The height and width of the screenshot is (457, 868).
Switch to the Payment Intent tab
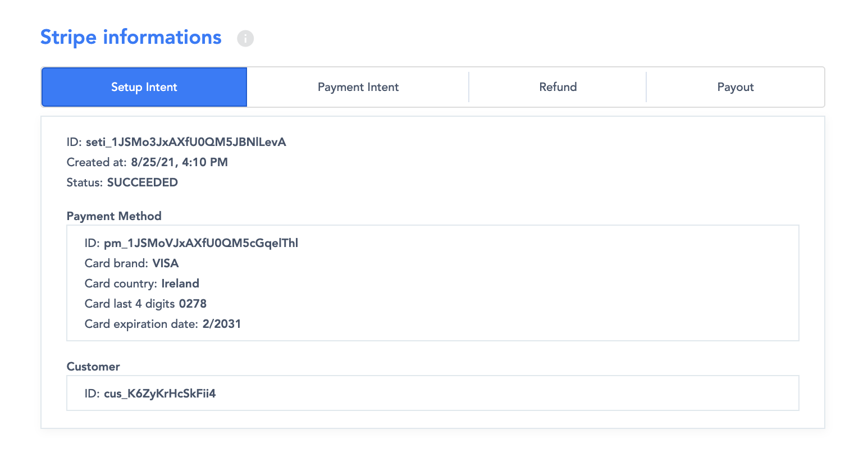358,87
